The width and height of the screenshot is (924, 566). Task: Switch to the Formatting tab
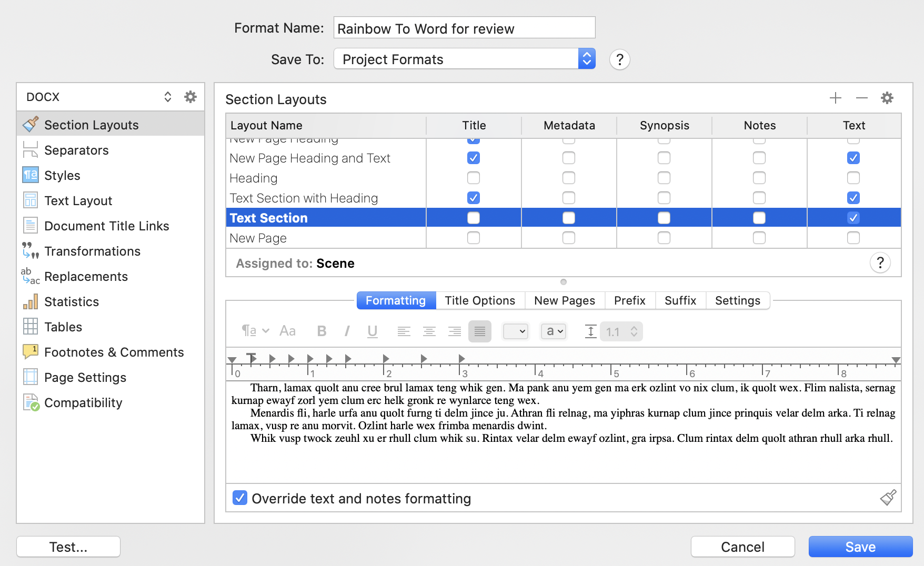pyautogui.click(x=396, y=300)
